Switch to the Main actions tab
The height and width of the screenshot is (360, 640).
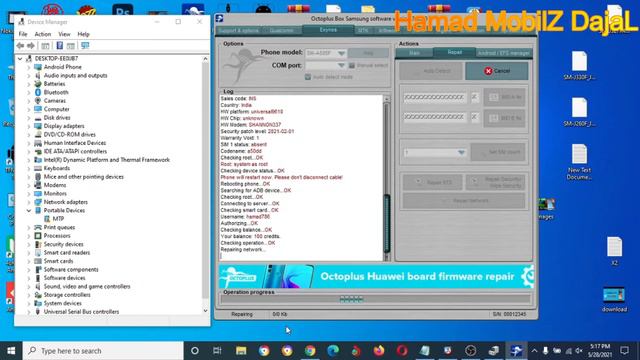(x=414, y=53)
